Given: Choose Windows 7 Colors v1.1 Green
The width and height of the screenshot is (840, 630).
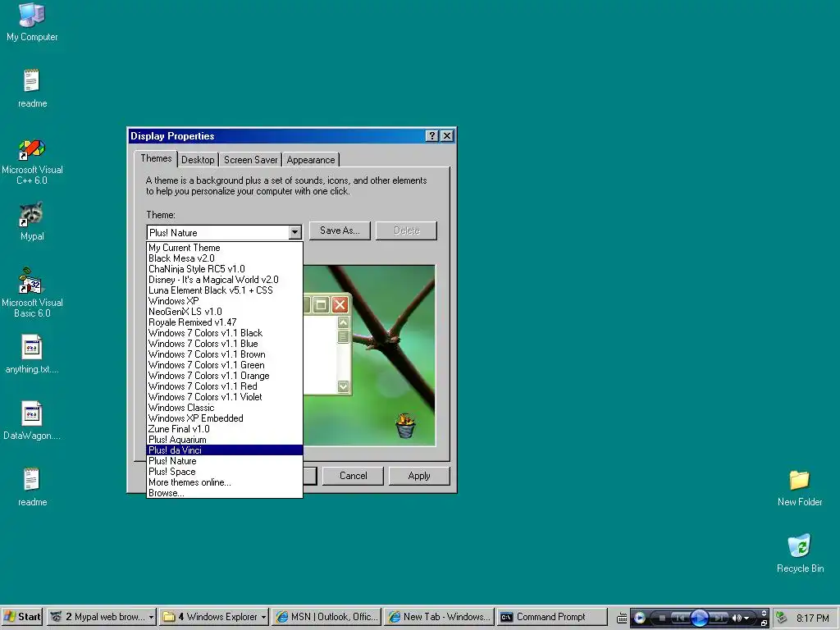Looking at the screenshot, I should [x=225, y=365].
